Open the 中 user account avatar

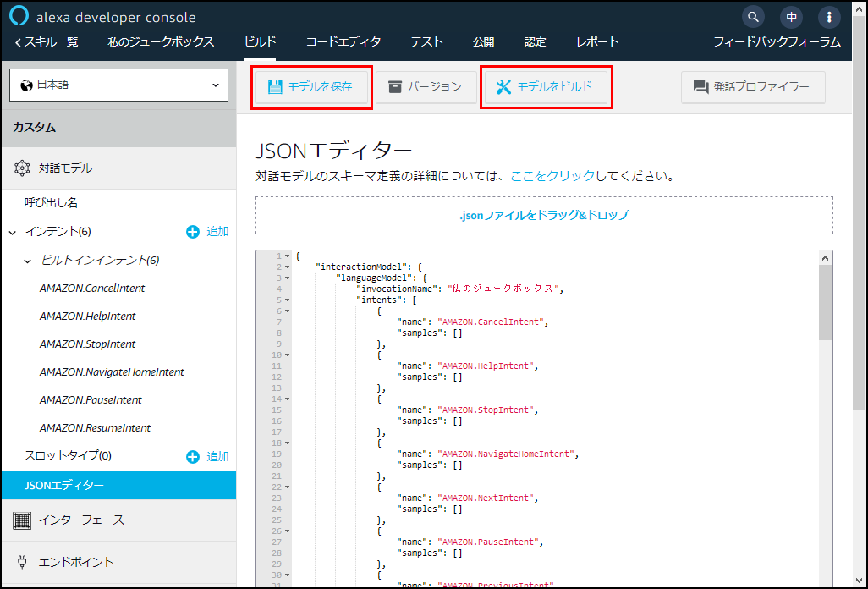(x=791, y=17)
